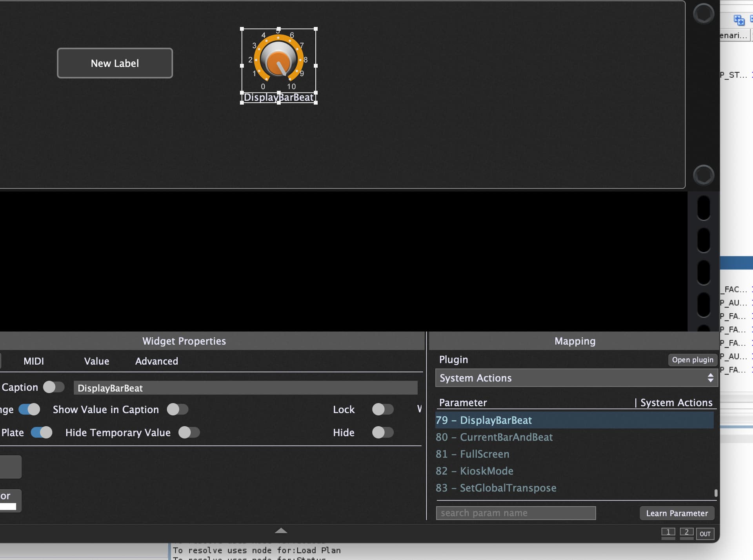Click the top rack screw on panel

pyautogui.click(x=703, y=14)
